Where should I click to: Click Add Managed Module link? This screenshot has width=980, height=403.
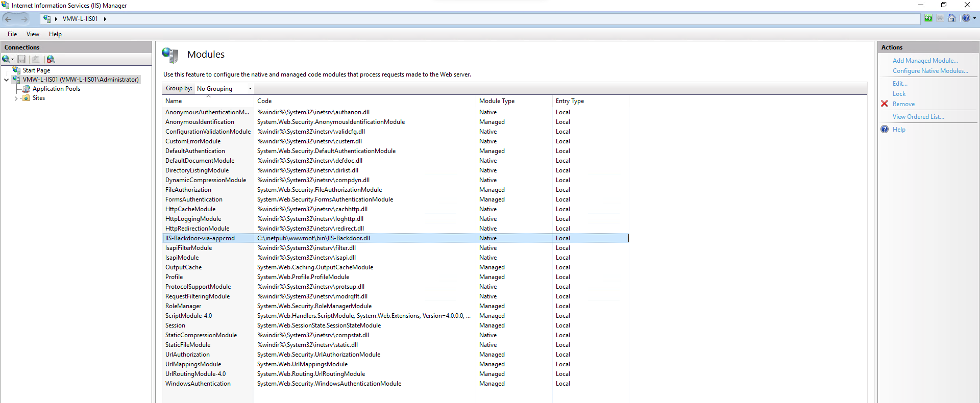pos(925,60)
